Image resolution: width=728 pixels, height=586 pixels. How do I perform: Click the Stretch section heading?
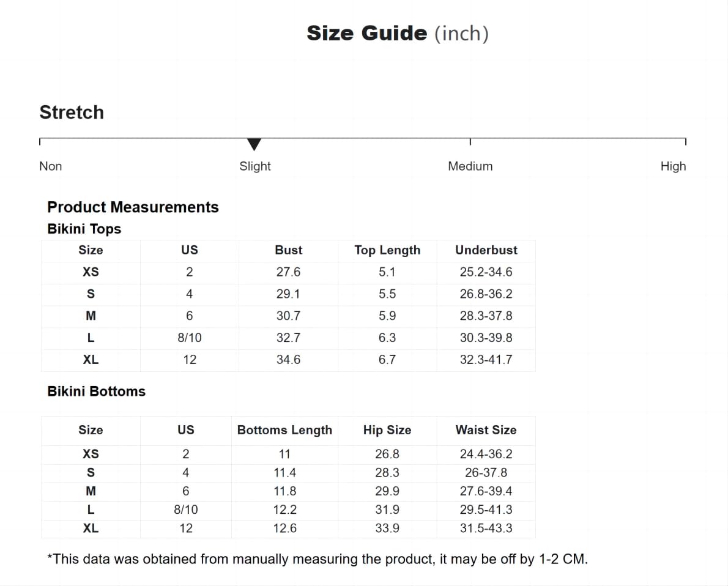coord(72,113)
